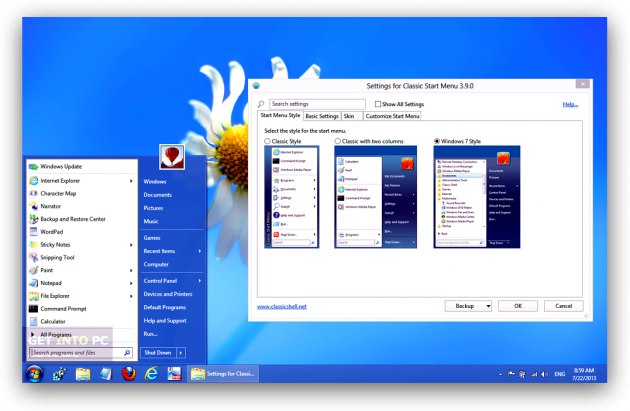This screenshot has width=630, height=411.
Task: Expand the Paint jump list arrow
Action: tap(131, 271)
